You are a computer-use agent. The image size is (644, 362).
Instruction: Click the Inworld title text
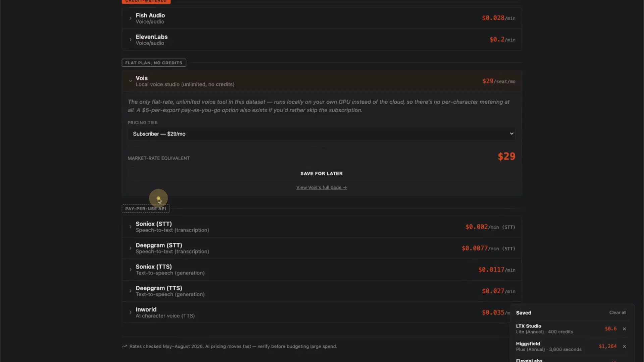(146, 310)
